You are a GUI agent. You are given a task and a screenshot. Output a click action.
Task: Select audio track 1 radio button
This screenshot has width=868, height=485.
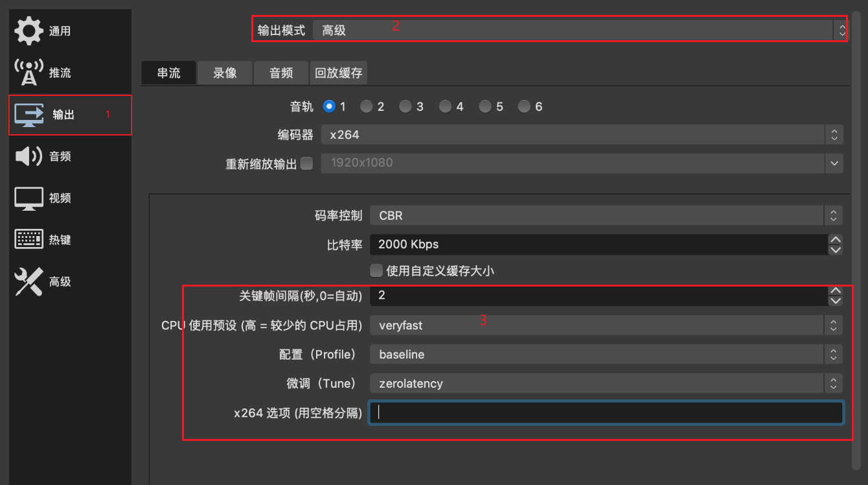tap(329, 106)
